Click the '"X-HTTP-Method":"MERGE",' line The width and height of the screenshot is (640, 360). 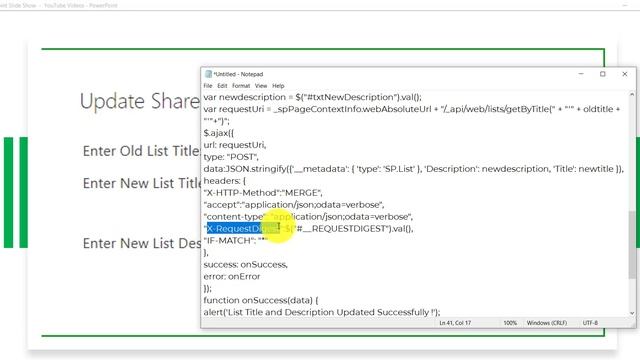263,193
